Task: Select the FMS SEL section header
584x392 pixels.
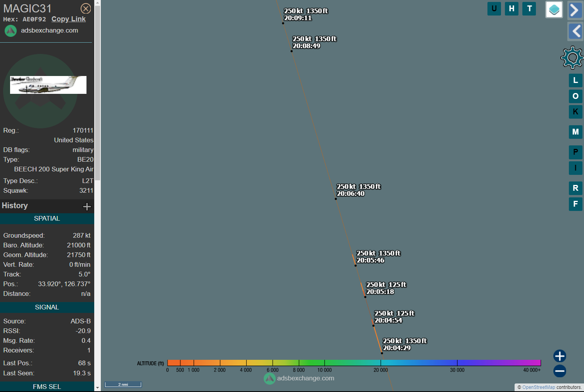Action: coord(47,387)
